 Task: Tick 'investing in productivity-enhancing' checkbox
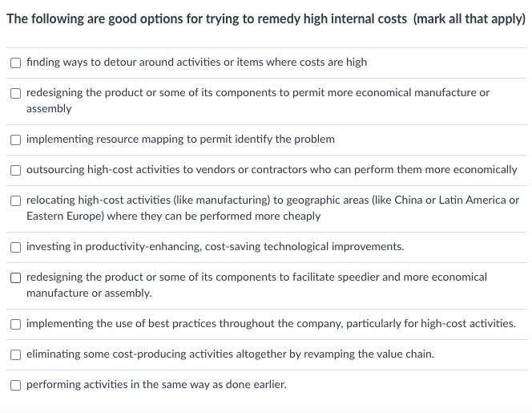(x=15, y=247)
